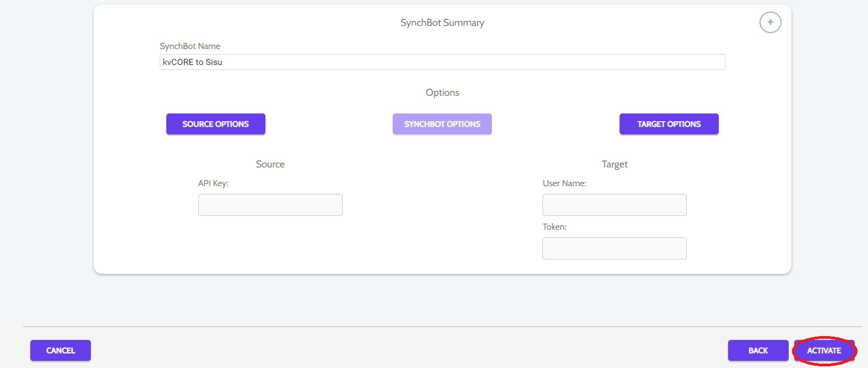Click the Options heading text
868x368 pixels.
[442, 93]
